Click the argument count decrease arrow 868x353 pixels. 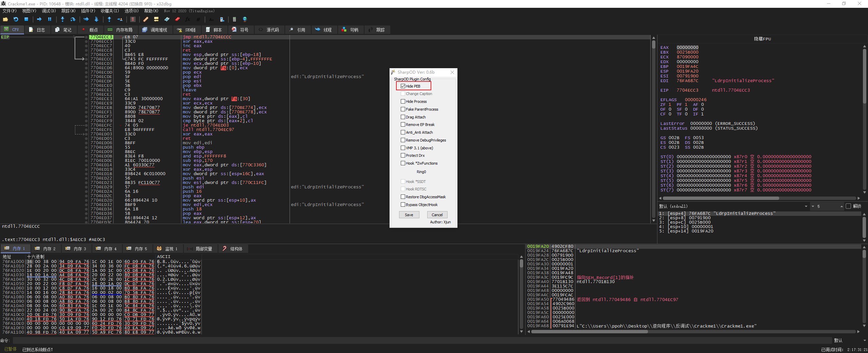click(813, 206)
